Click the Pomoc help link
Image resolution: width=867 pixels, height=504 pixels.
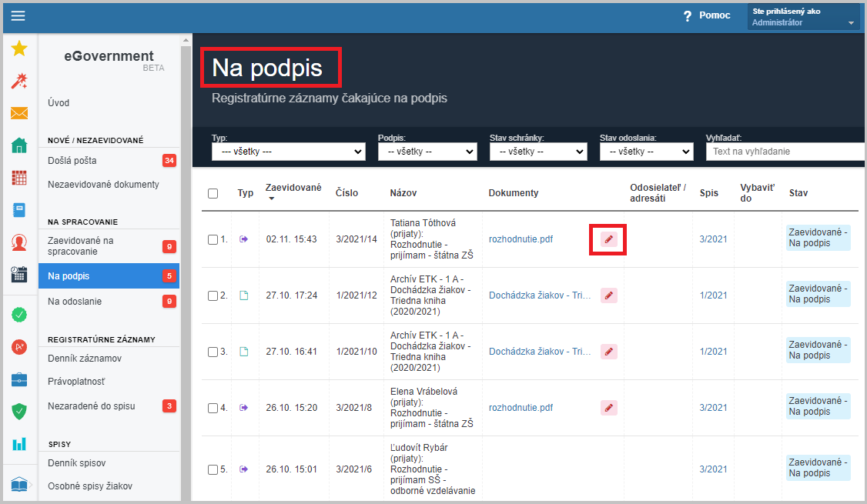tap(715, 15)
